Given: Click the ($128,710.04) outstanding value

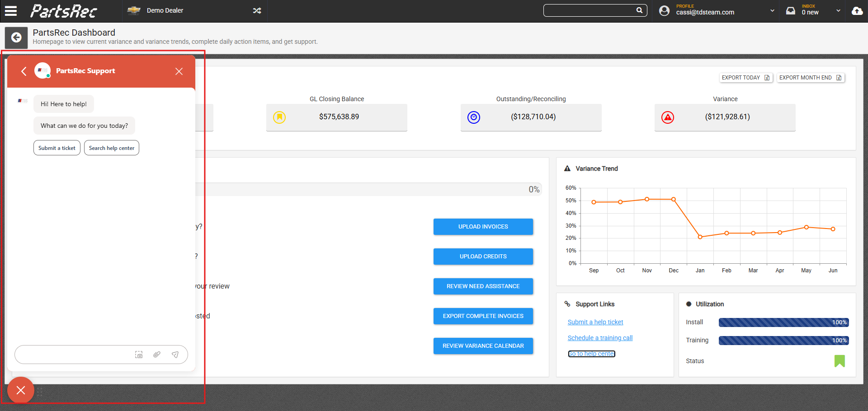Looking at the screenshot, I should point(533,117).
